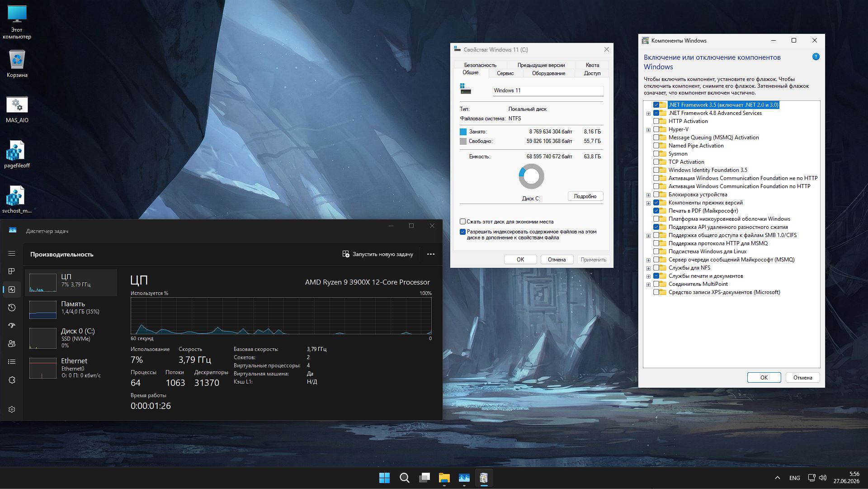Open Task Manager settings gear

[x=12, y=409]
